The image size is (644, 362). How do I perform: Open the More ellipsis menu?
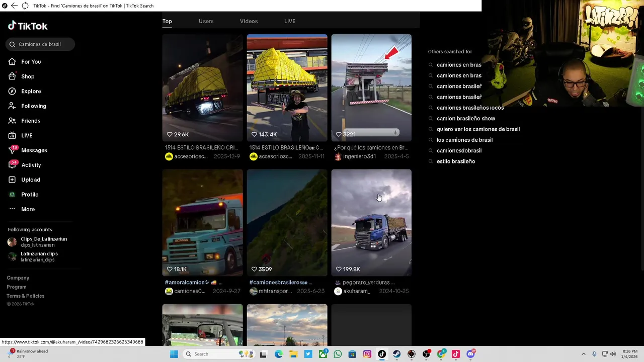pyautogui.click(x=12, y=209)
